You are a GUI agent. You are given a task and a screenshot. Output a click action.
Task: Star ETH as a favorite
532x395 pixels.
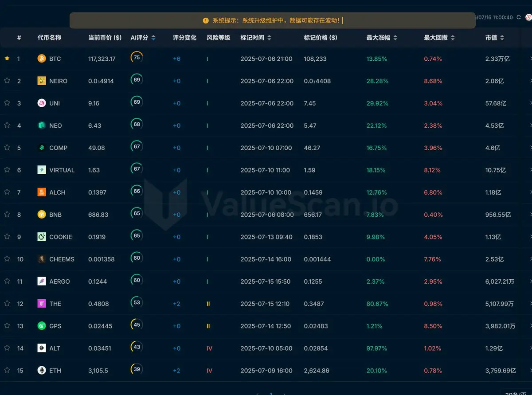[x=7, y=370]
